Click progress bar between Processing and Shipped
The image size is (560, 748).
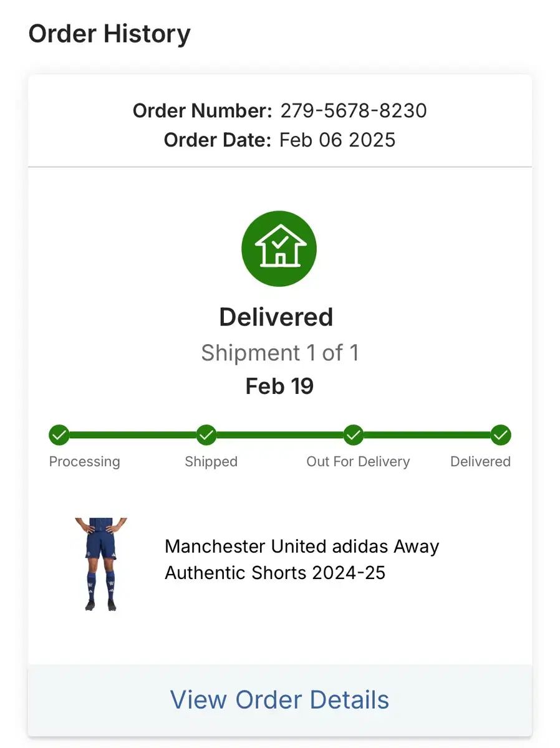[x=133, y=435]
